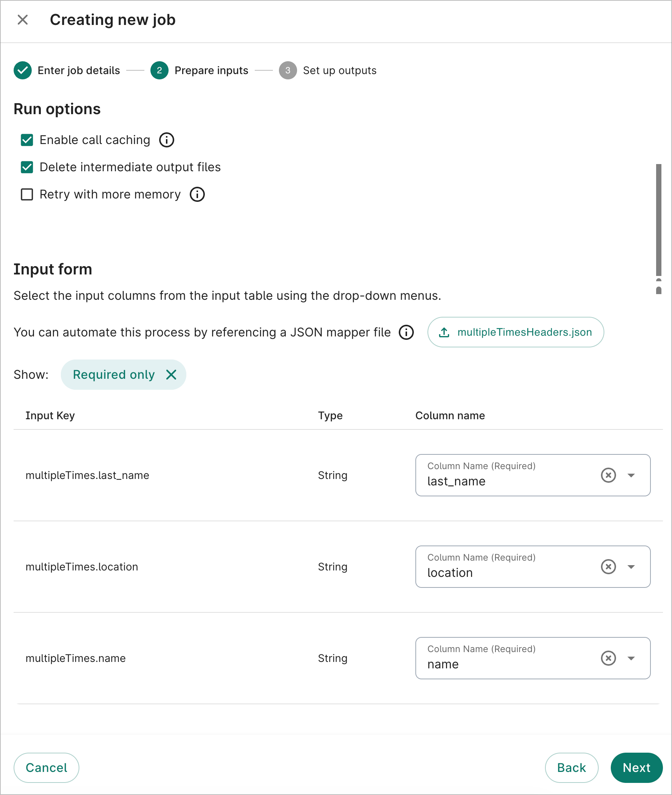Open the JSON mapper file info tooltip
The height and width of the screenshot is (795, 672).
406,332
